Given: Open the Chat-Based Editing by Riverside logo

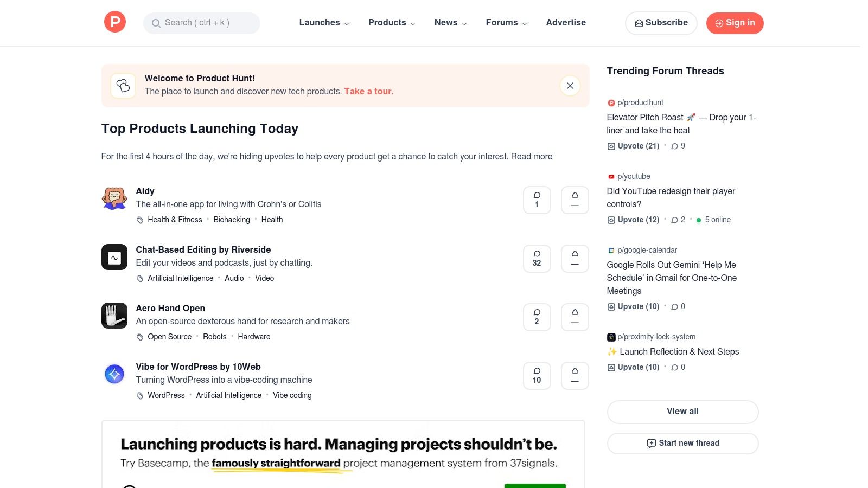Looking at the screenshot, I should (114, 257).
